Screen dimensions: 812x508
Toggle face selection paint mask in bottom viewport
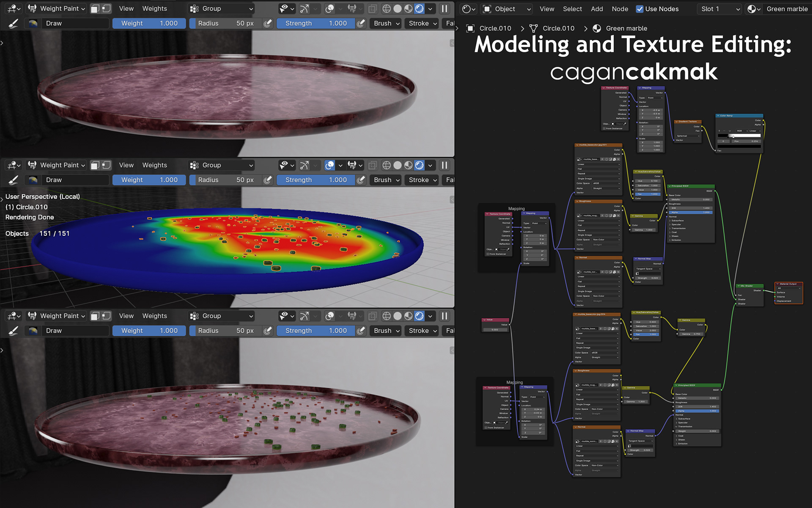[x=95, y=316]
